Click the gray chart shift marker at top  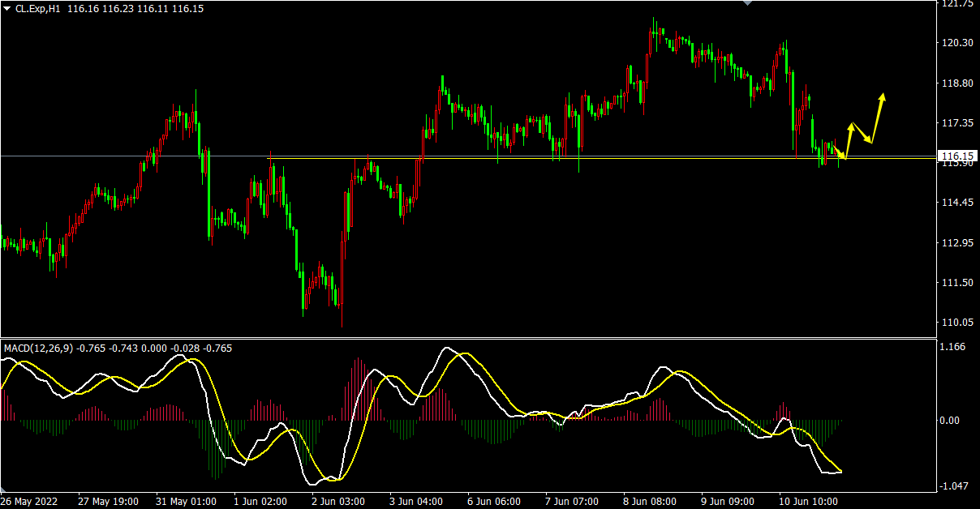(747, 3)
